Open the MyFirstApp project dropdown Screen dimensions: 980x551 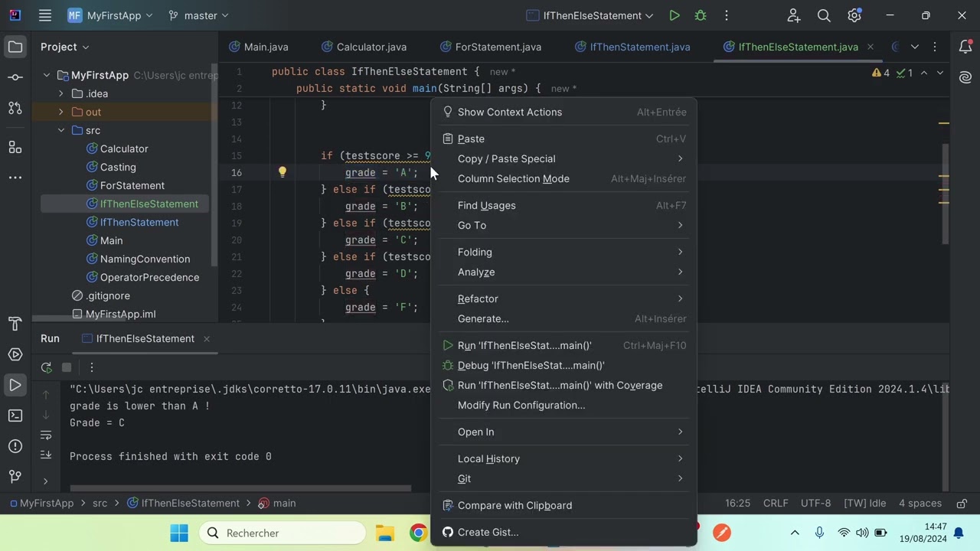tap(109, 15)
